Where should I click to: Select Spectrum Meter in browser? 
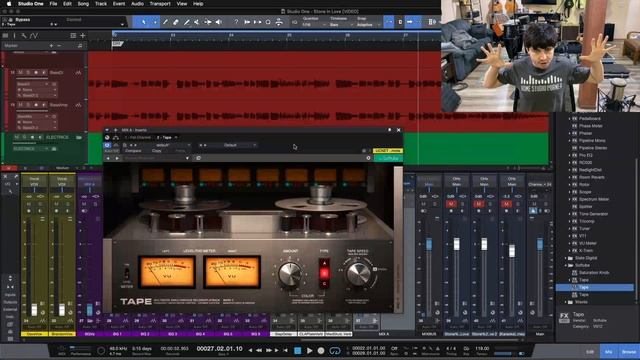(x=594, y=199)
